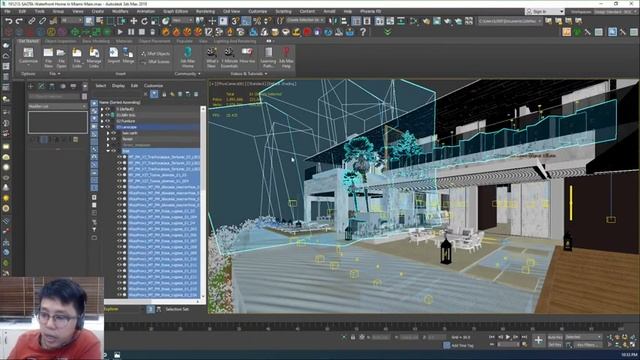Click the green double-chevron icon in second toolbar row
The width and height of the screenshot is (640, 360).
(387, 32)
